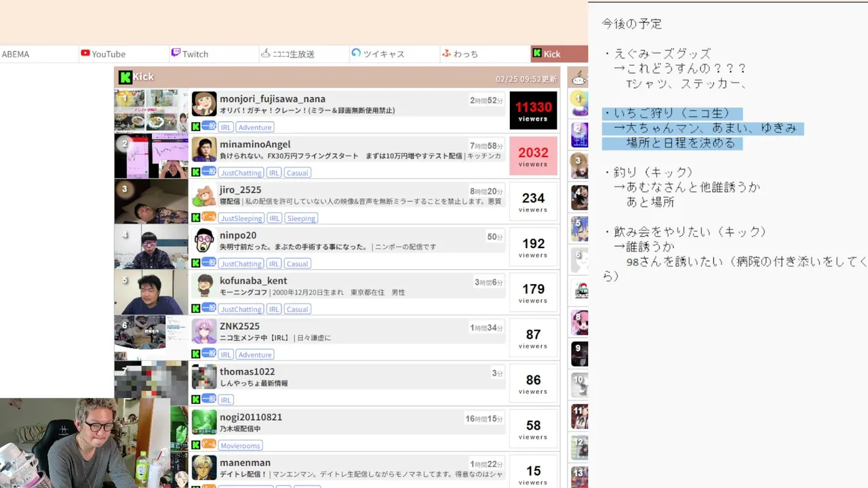Click Adventure tag on monjori_fujisawa_nana

(255, 127)
